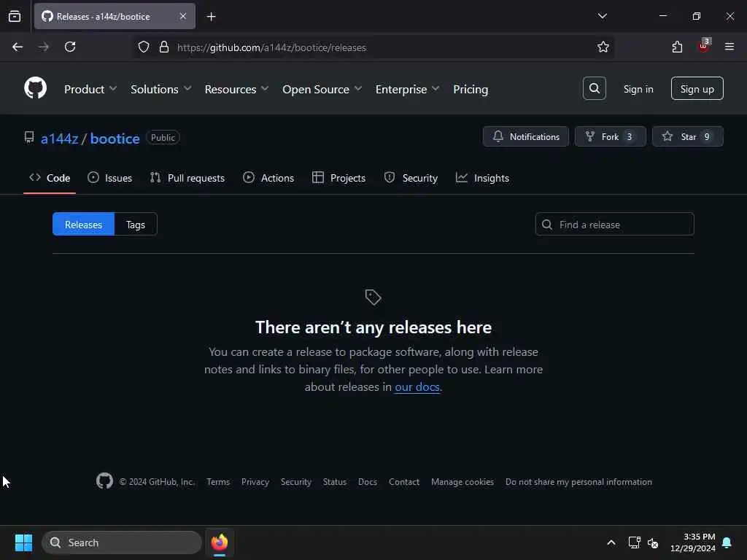Open the Pull requests tab

(x=187, y=178)
